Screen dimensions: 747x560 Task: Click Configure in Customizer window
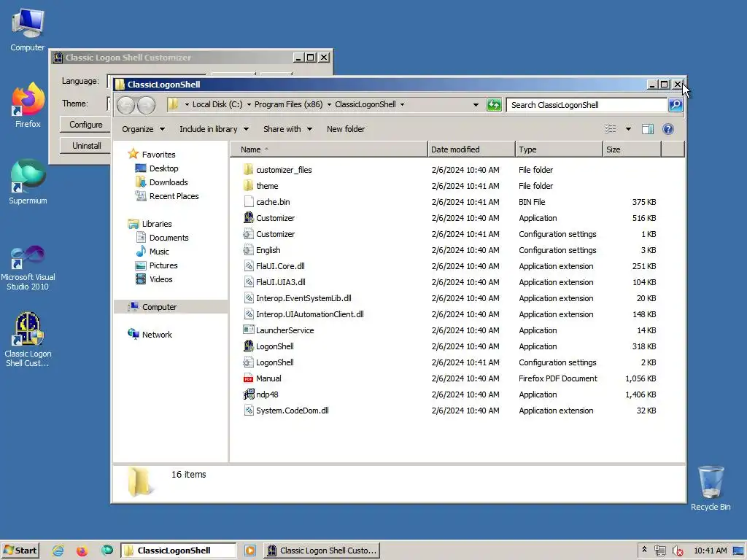(x=86, y=125)
